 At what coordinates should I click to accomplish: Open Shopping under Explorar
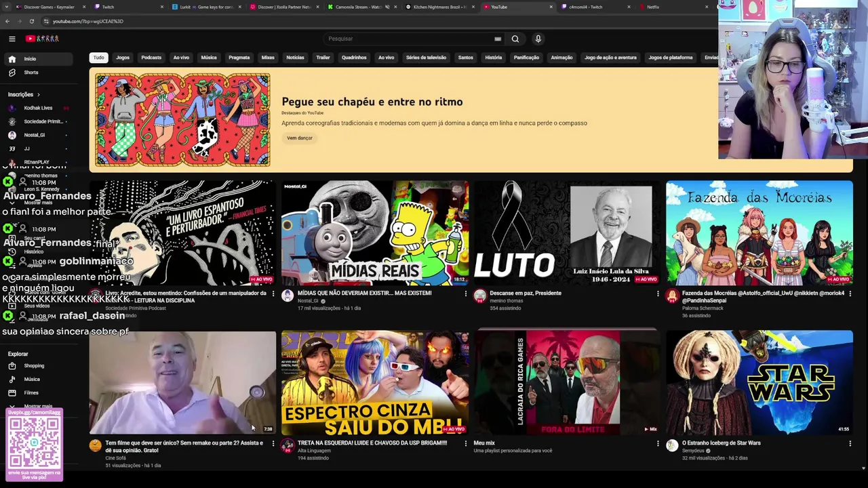38,366
